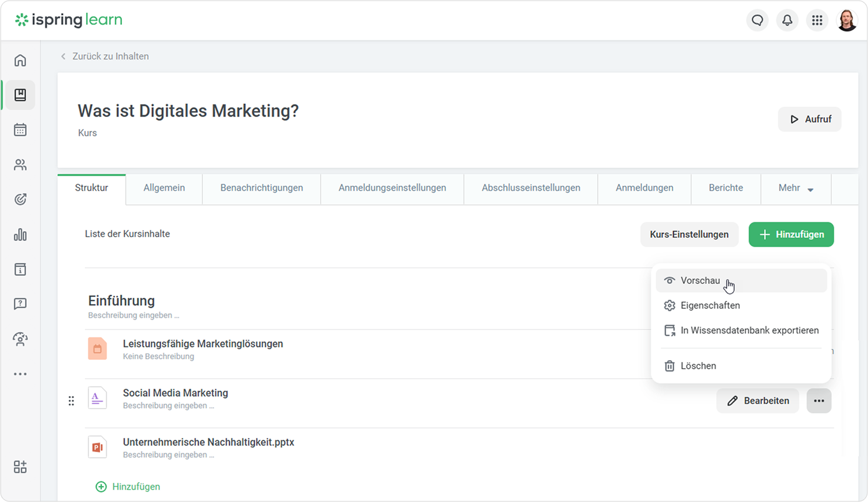Select Vorschau from the context menu
The width and height of the screenshot is (868, 502).
(700, 281)
